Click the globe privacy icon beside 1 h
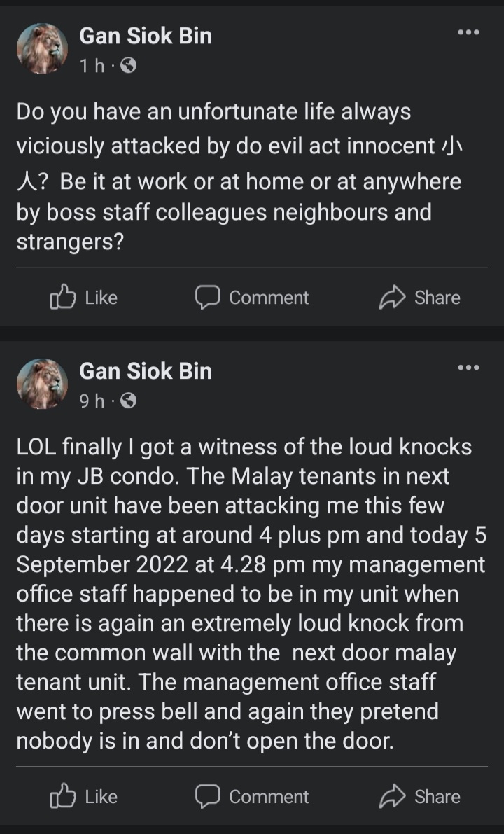This screenshot has height=834, width=504. 128,66
